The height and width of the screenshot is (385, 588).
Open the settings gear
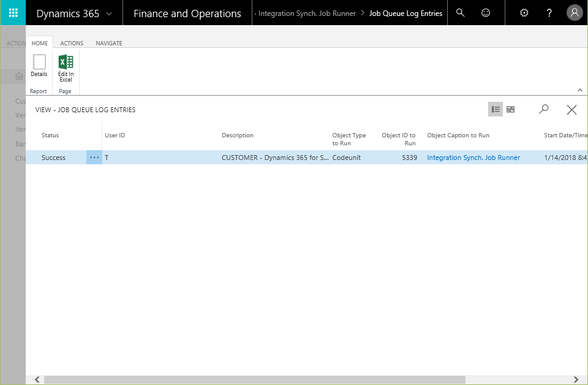pyautogui.click(x=524, y=13)
